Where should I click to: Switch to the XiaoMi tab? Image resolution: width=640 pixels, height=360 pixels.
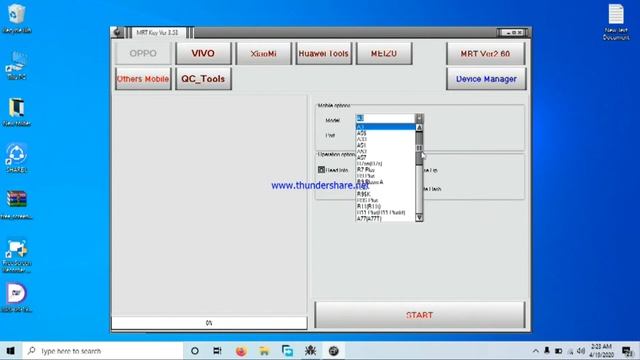point(264,53)
